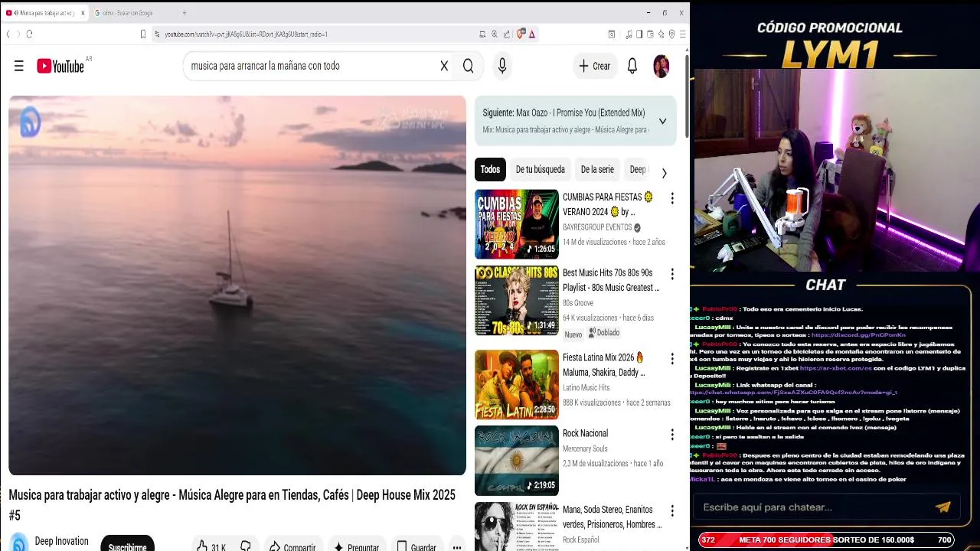
Task: Click the video player to pause
Action: [237, 285]
